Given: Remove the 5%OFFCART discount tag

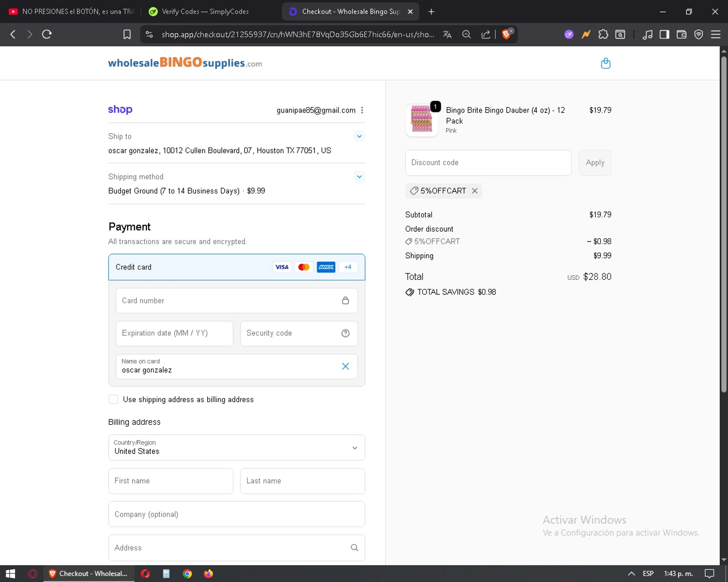Looking at the screenshot, I should 475,191.
